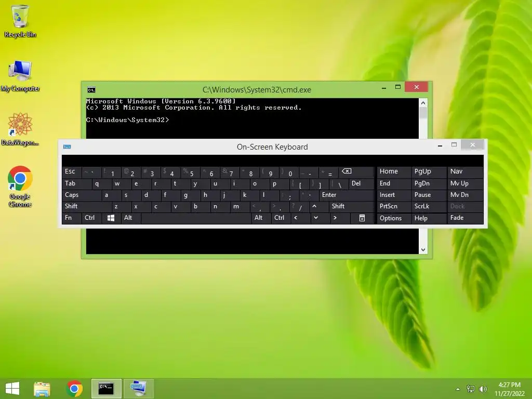Viewport: 532px width, 399px height.
Task: Click the Nav key
Action: coord(465,171)
